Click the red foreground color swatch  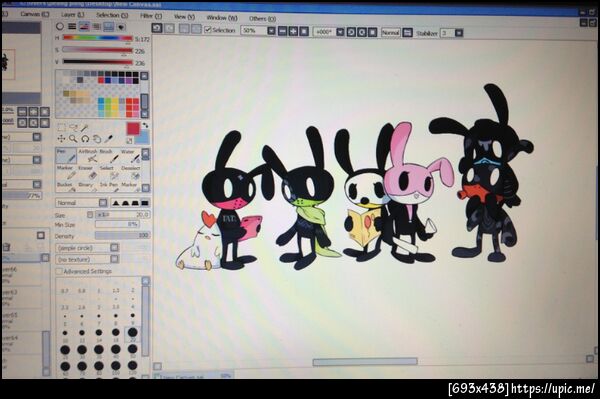pos(133,129)
